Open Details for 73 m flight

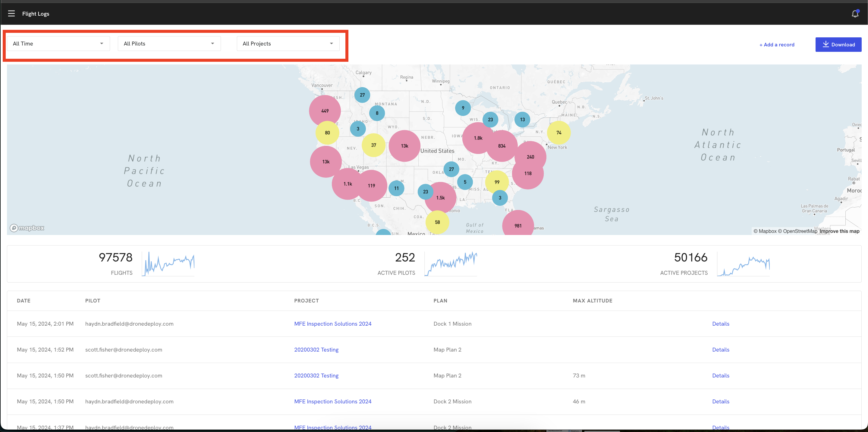[x=721, y=375]
